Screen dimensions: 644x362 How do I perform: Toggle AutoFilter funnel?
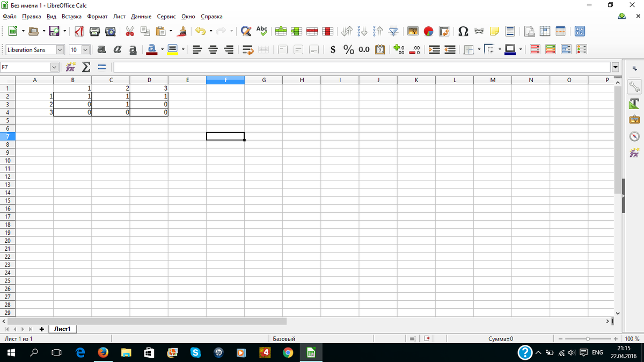pos(393,31)
